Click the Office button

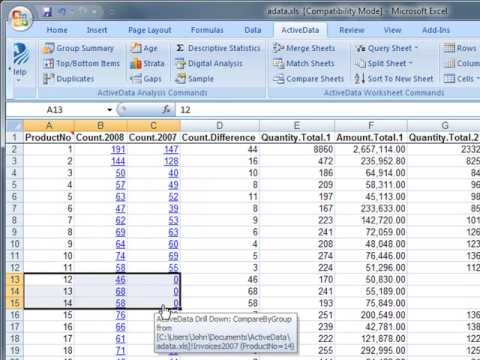coord(20,18)
